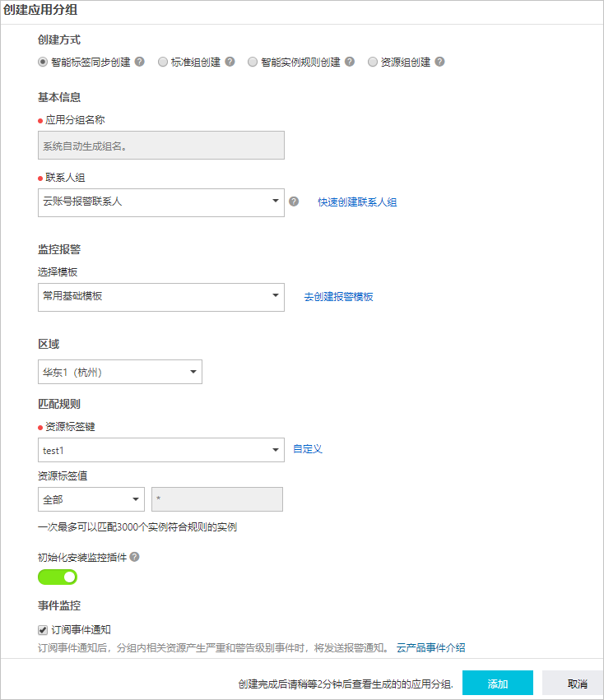Uncheck 订阅事件通知 checkbox
This screenshot has height=700, width=604.
pyautogui.click(x=43, y=630)
